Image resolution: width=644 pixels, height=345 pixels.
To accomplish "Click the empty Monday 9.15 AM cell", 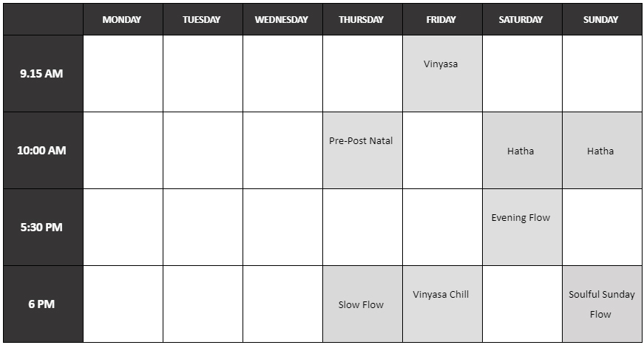I will [x=123, y=73].
